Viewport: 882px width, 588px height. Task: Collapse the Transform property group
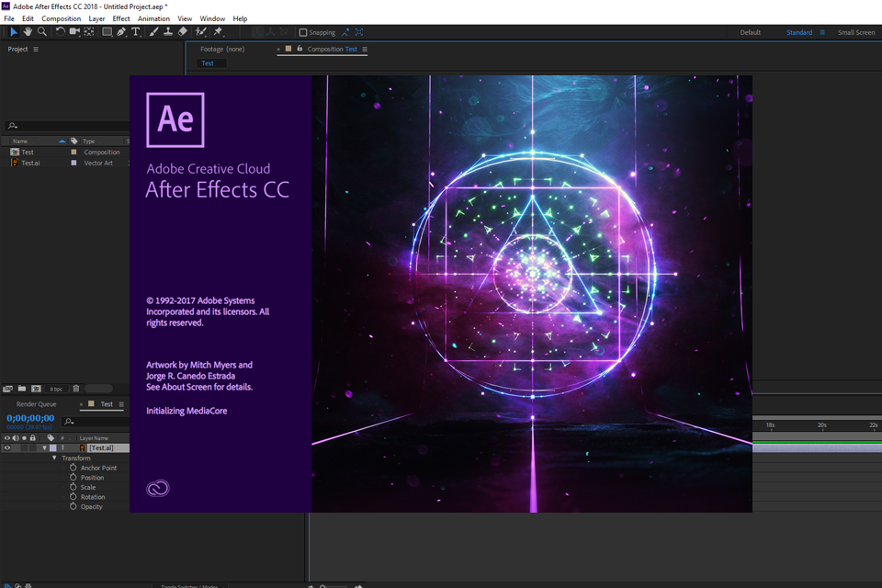tap(54, 458)
